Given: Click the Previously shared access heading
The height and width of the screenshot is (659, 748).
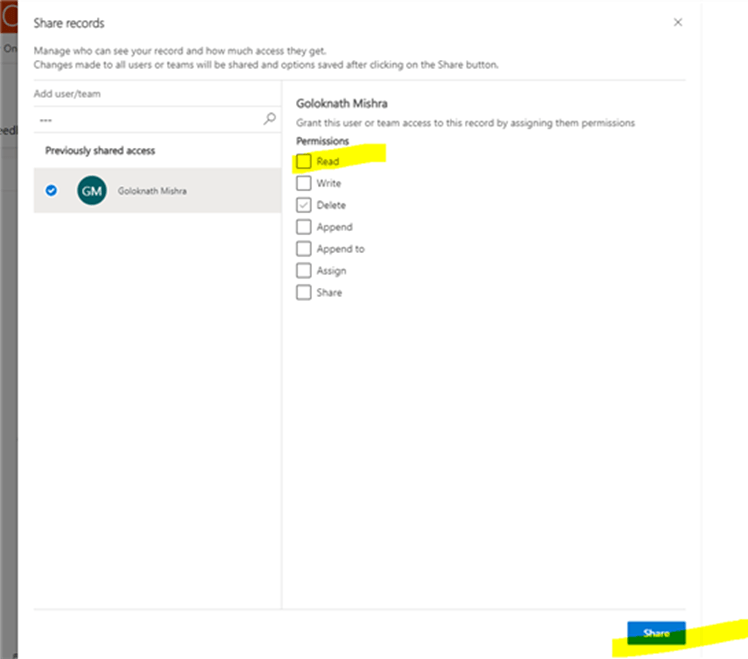Looking at the screenshot, I should click(x=98, y=150).
